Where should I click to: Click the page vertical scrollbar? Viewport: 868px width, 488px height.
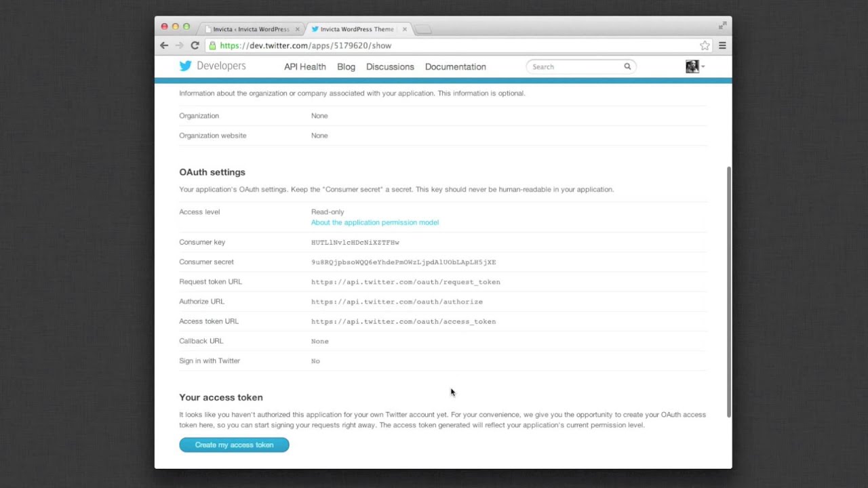point(729,291)
